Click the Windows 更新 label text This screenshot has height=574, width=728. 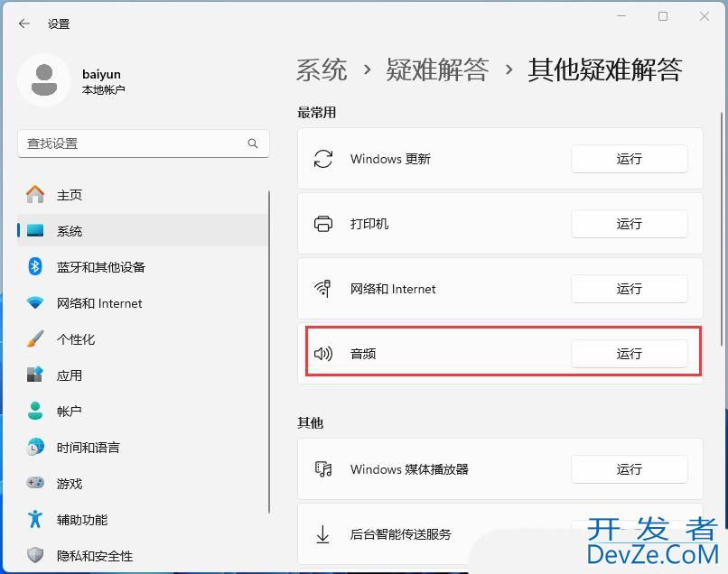[x=390, y=159]
